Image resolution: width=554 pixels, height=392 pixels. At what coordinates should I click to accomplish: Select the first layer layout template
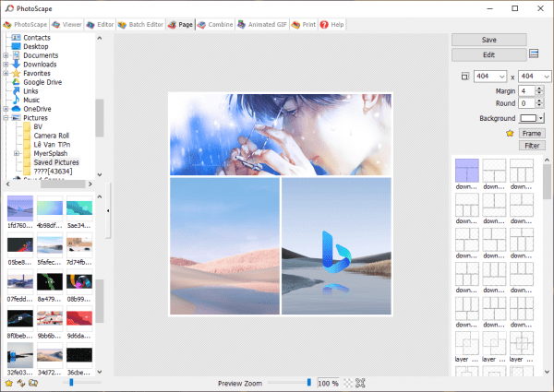click(x=467, y=343)
